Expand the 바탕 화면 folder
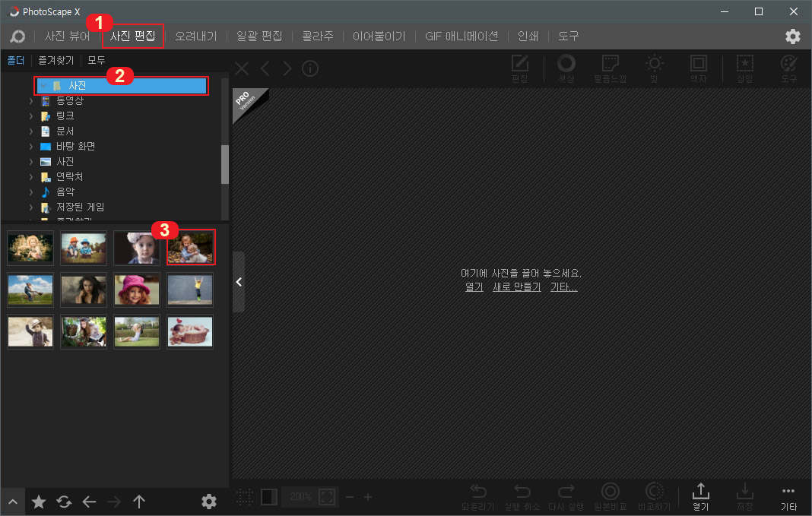The height and width of the screenshot is (516, 812). [x=31, y=147]
